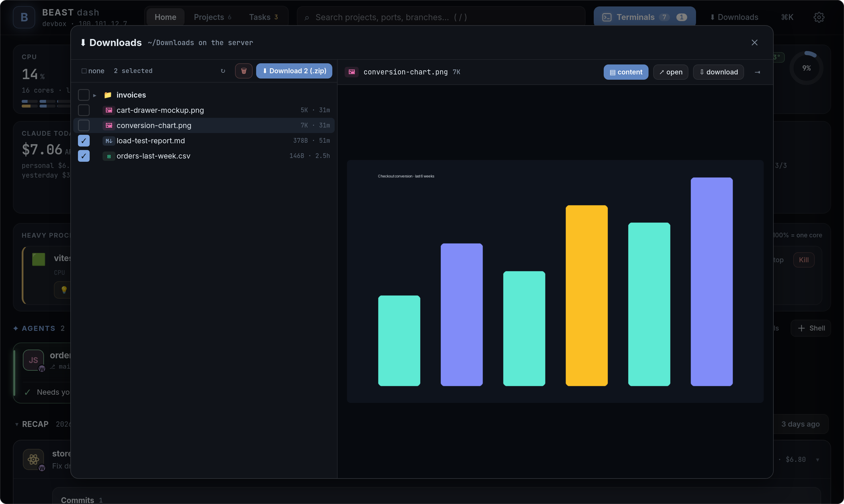Screen dimensions: 844x504
Task: Click the '3 days ago' label
Action: coord(800,424)
